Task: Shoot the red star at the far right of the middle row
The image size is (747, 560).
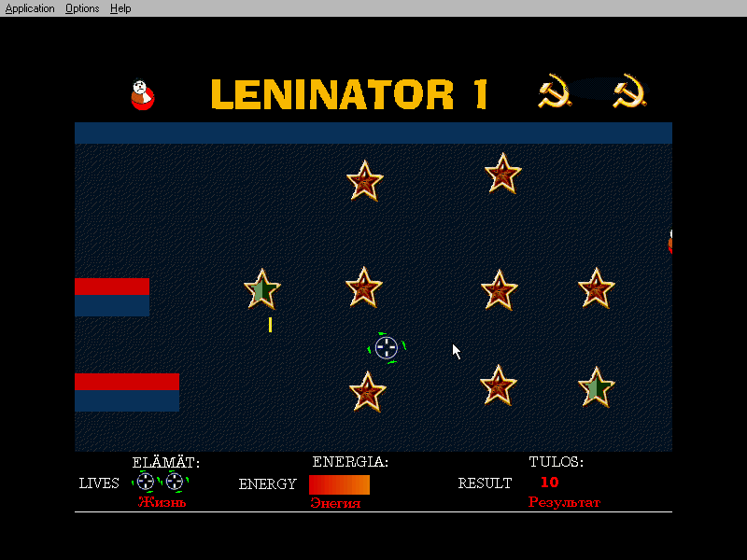Action: [596, 288]
